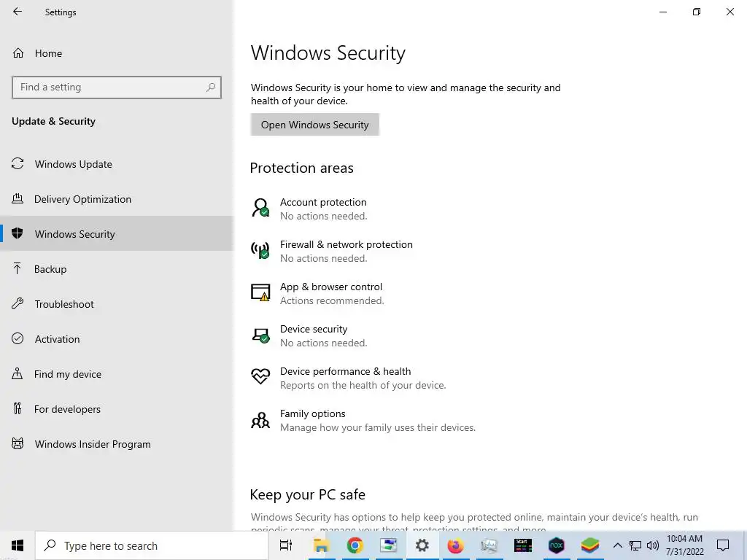
Task: Click the 'Reports on the health of your device.' text
Action: 363,385
